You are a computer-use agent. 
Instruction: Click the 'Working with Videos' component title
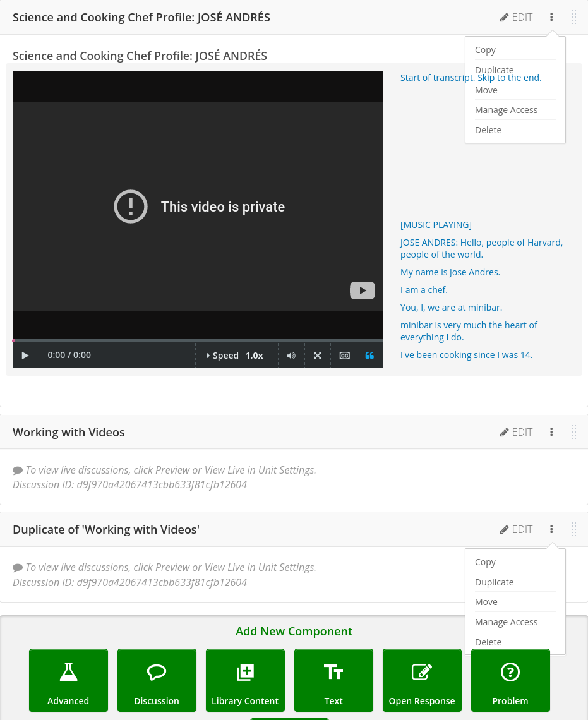[69, 432]
